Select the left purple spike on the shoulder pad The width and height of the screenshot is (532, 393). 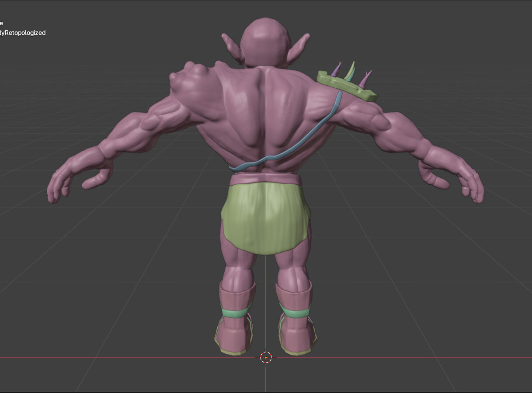click(336, 70)
